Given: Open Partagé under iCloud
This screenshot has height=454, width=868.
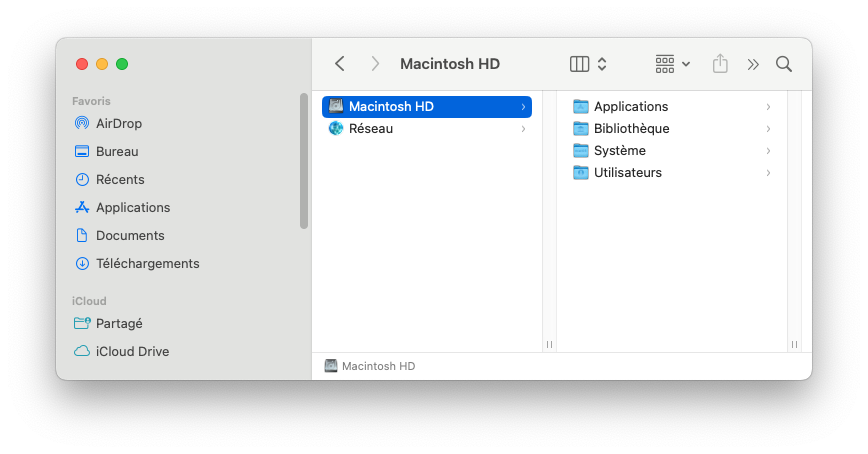Looking at the screenshot, I should [x=108, y=323].
